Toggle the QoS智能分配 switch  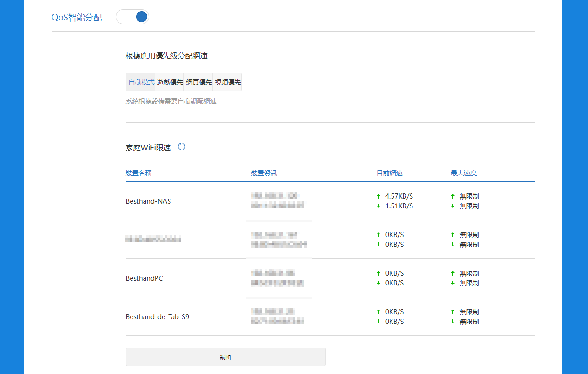click(x=132, y=17)
